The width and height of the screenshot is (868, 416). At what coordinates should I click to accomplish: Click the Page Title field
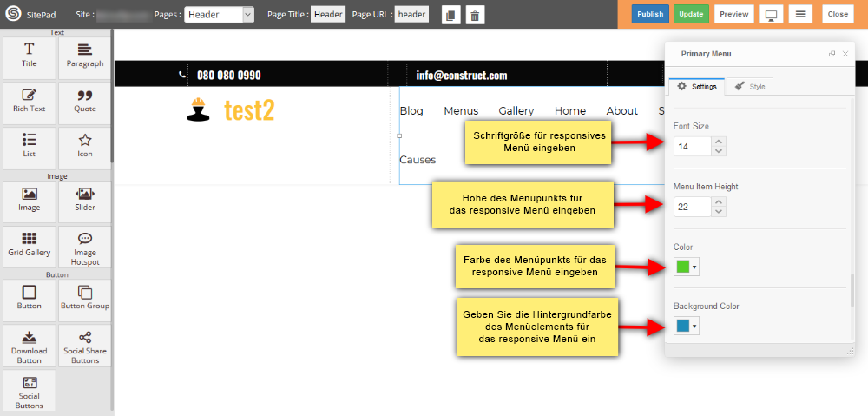coord(328,15)
